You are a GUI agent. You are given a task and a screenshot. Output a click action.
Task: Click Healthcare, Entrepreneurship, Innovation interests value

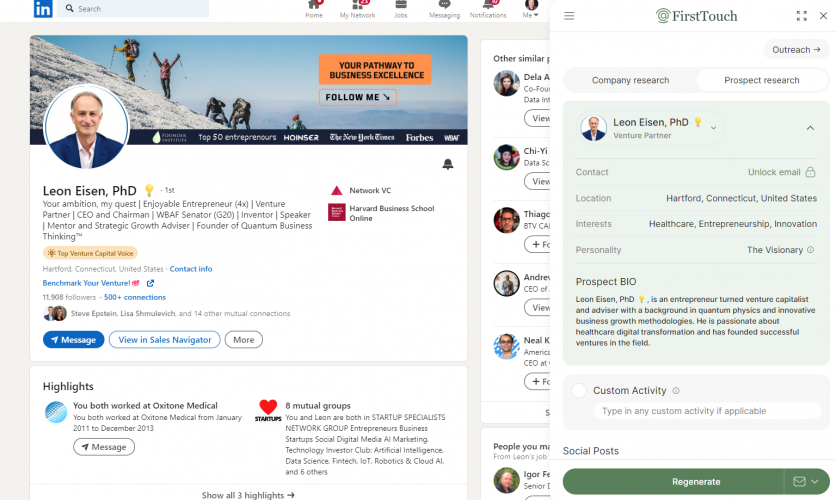pos(733,224)
